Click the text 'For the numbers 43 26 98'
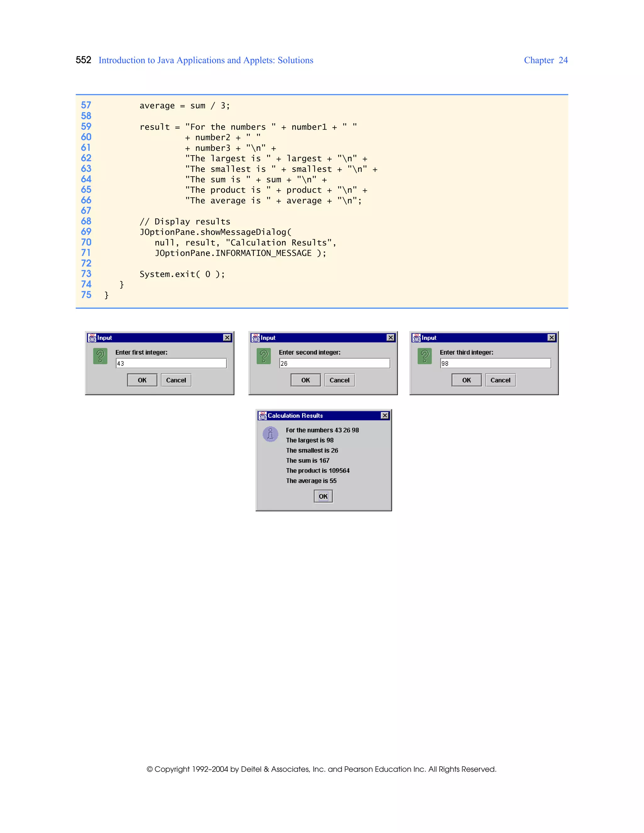 click(x=322, y=430)
